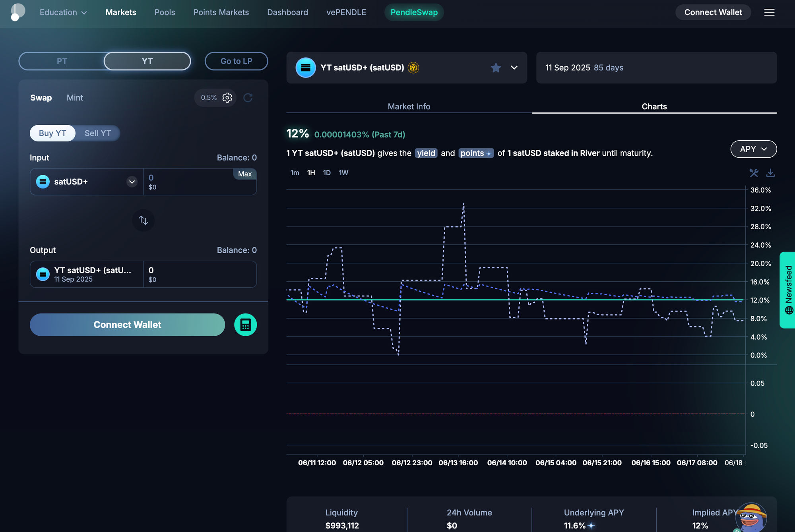Click Connect Wallet in header
This screenshot has width=795, height=532.
coord(713,12)
